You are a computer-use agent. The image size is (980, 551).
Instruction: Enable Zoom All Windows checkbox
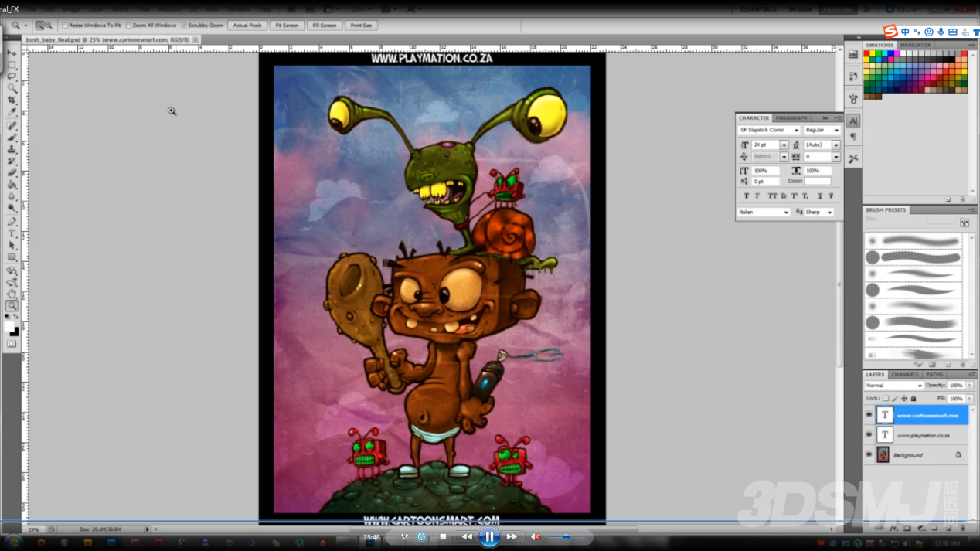coord(128,26)
